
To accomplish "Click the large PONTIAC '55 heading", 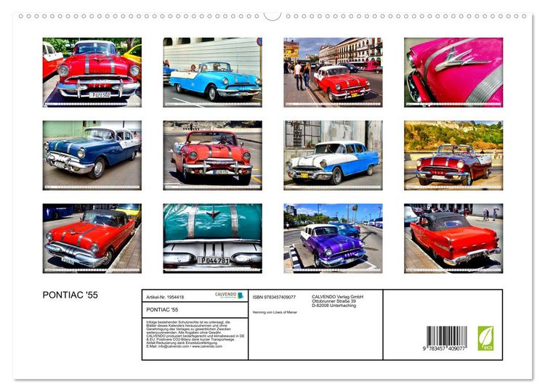I will [x=70, y=295].
